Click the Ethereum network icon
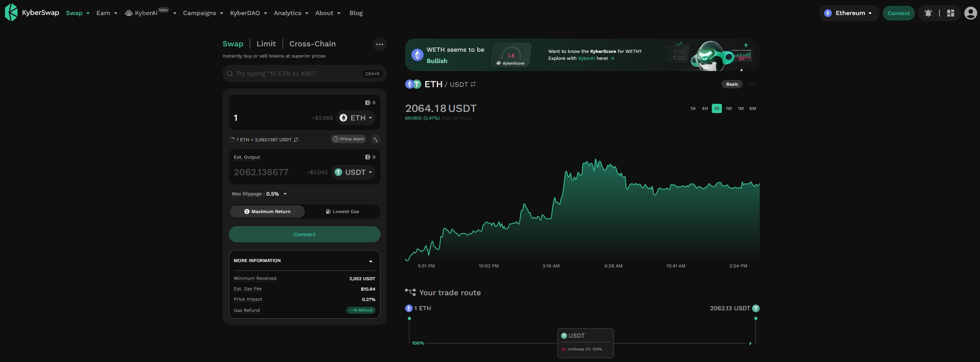The width and height of the screenshot is (980, 362). pyautogui.click(x=828, y=13)
